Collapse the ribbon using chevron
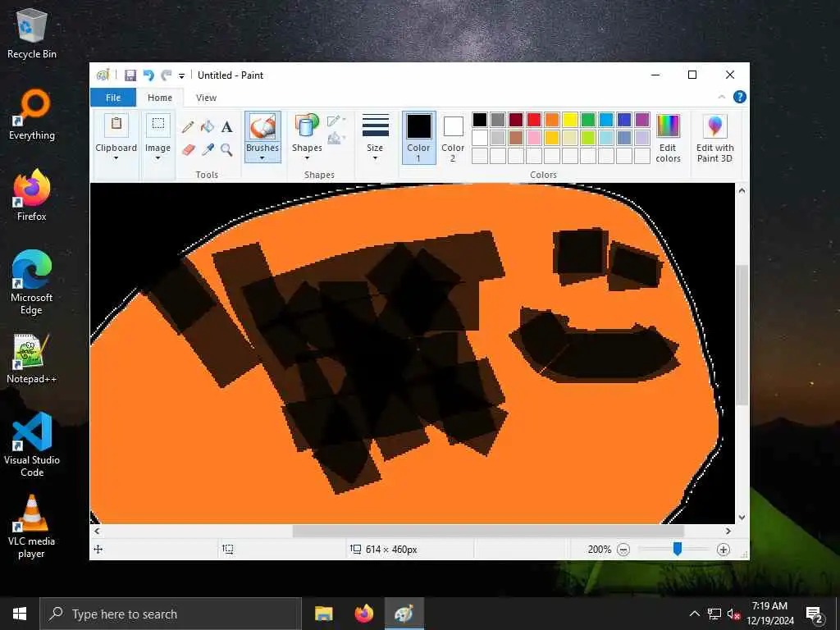 [x=722, y=97]
